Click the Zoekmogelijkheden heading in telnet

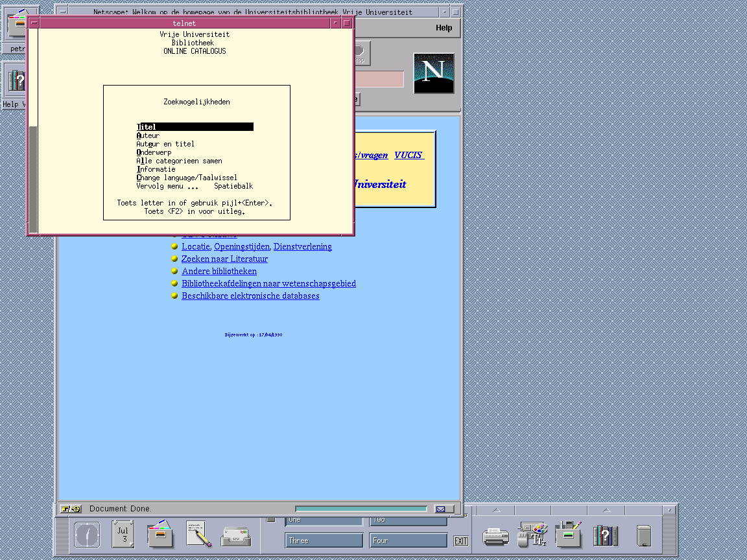click(x=196, y=102)
